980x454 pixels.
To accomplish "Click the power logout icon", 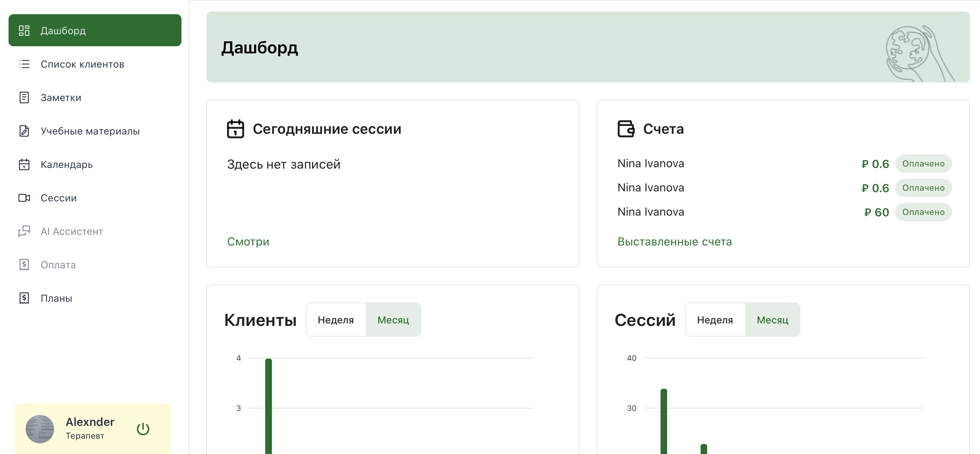I will click(143, 429).
